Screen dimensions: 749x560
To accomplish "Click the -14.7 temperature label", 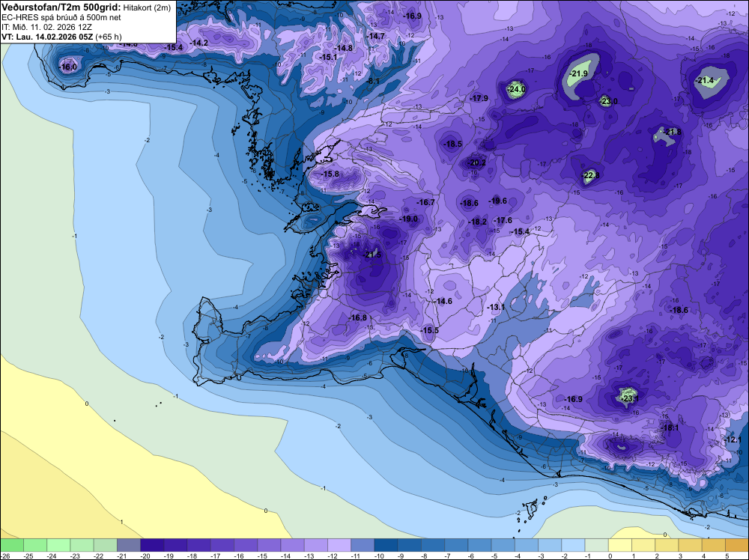I will tap(376, 36).
